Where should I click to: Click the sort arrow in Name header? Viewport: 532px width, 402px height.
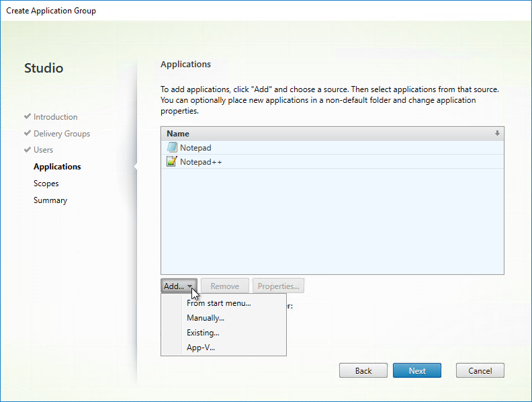(x=497, y=133)
